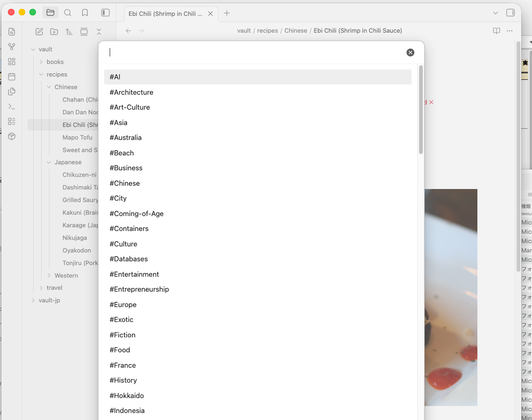Navigate forward arrow
532x420 pixels.
tap(141, 30)
